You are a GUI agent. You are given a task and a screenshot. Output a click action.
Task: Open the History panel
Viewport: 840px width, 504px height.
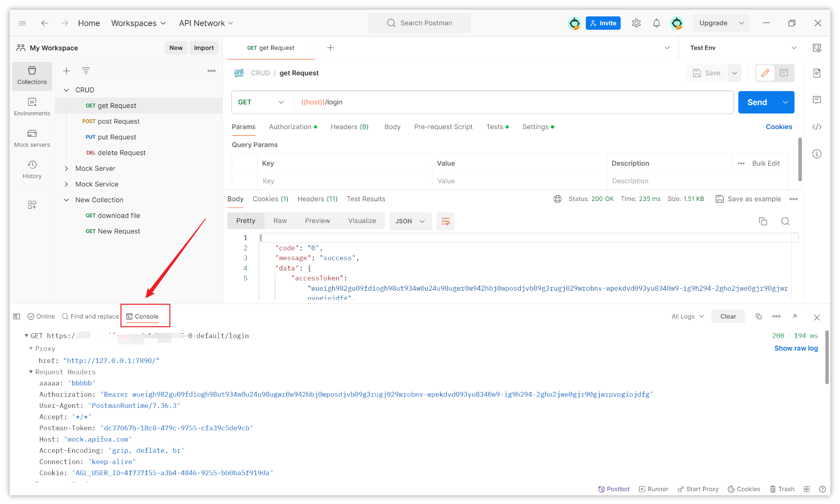pos(32,169)
